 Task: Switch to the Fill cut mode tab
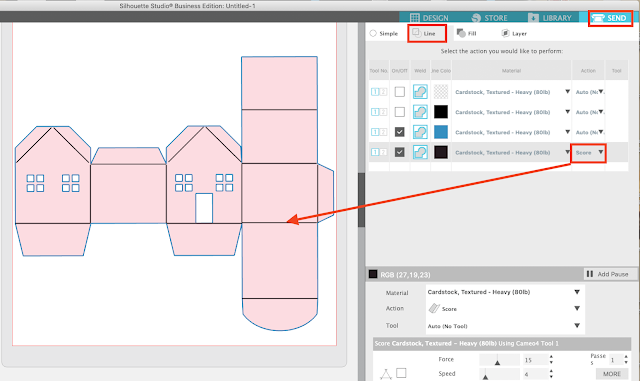point(467,33)
